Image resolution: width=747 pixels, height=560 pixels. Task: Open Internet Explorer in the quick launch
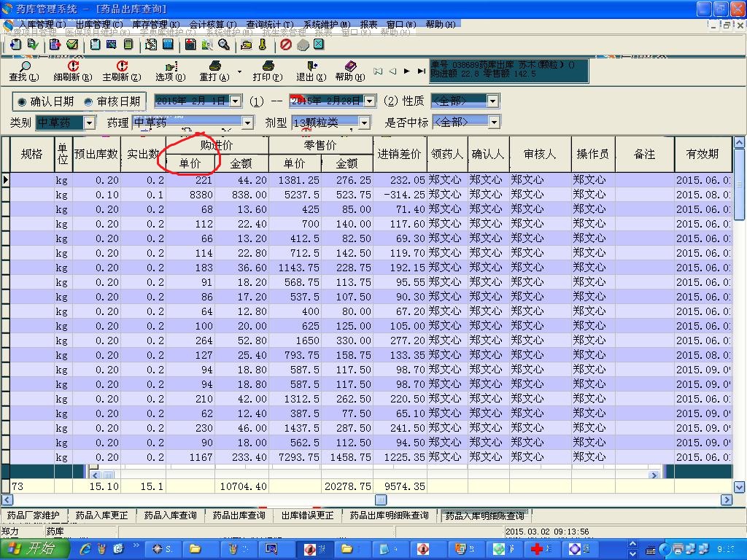pyautogui.click(x=85, y=549)
